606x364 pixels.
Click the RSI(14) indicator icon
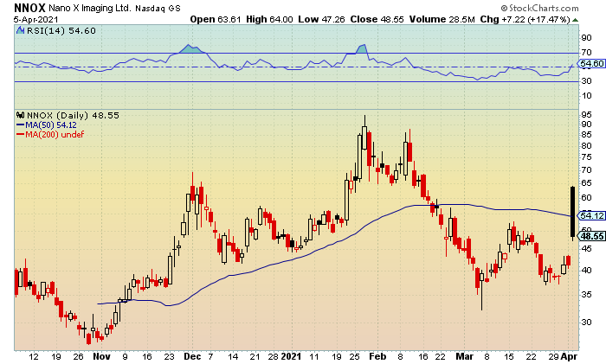pyautogui.click(x=20, y=30)
